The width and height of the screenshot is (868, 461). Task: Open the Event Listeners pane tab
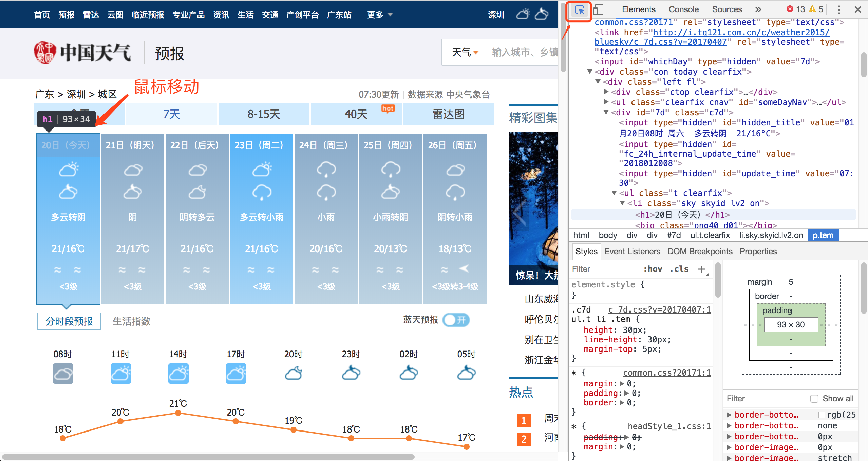pyautogui.click(x=632, y=252)
